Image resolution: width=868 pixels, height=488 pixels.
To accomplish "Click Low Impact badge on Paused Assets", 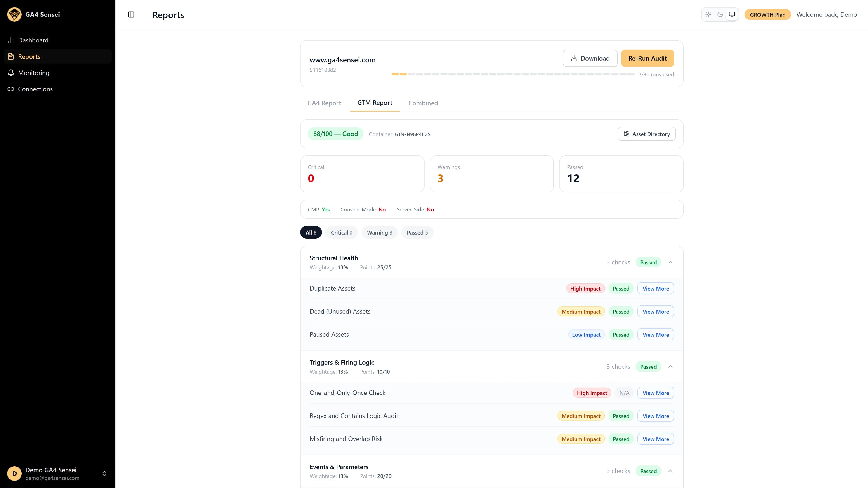I will coord(586,334).
